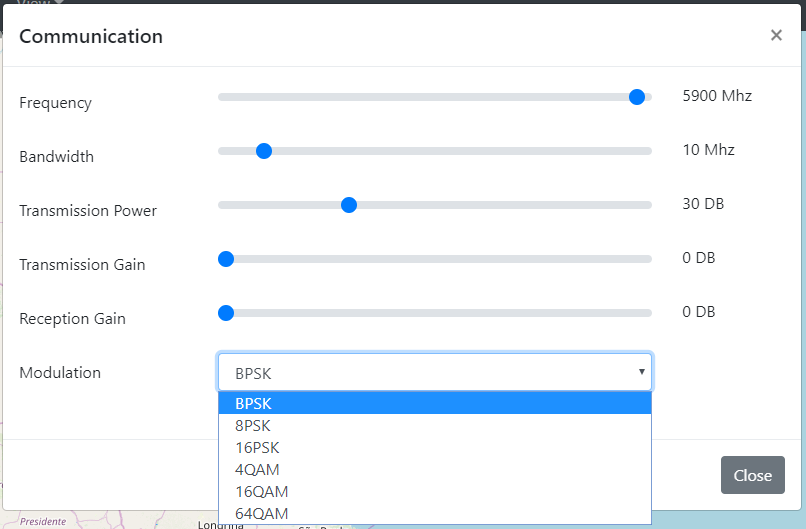Choose BPSK from the modulation list
Image resolution: width=806 pixels, height=529 pixels.
pyautogui.click(x=435, y=404)
